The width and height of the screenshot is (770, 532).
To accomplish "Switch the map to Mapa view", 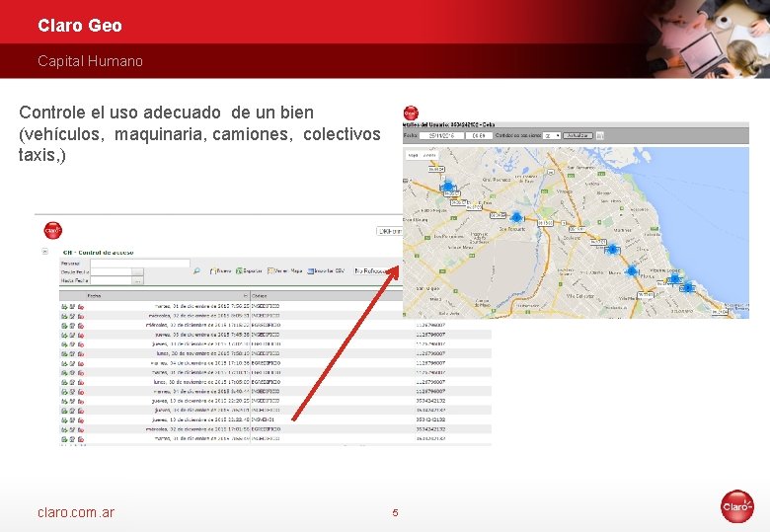I will (413, 156).
